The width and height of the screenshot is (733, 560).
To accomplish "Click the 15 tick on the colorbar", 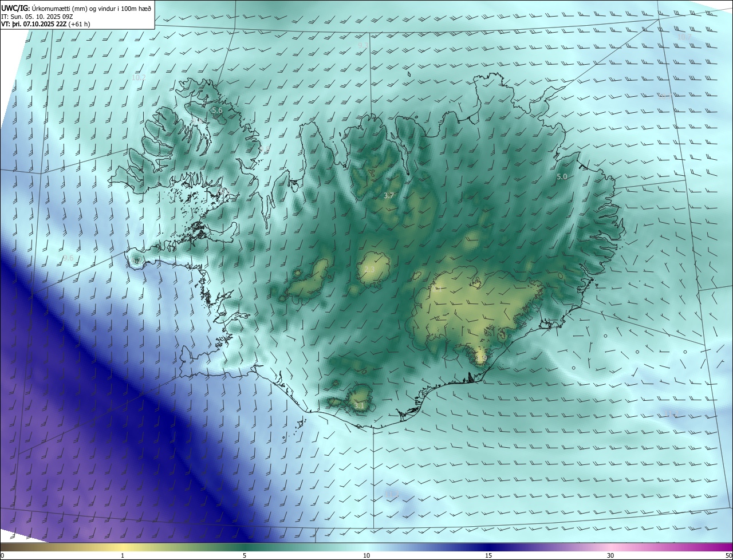I will click(488, 555).
